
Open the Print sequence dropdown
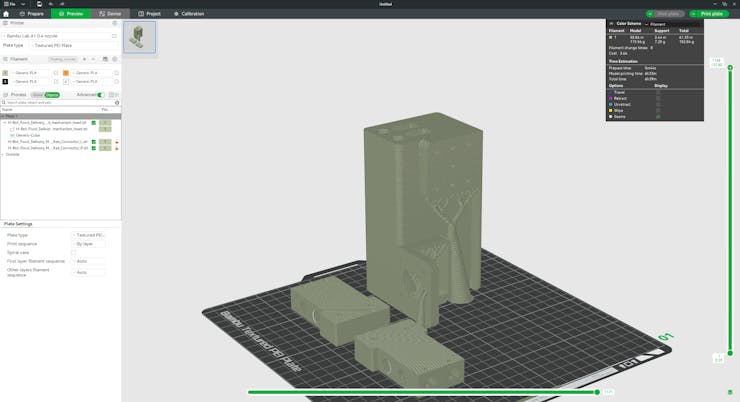tap(88, 244)
